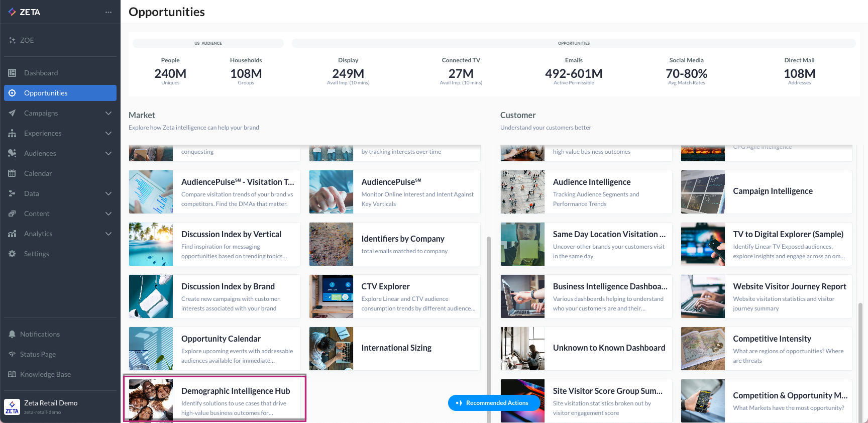
Task: Click the Notifications bell icon
Action: pos(12,334)
